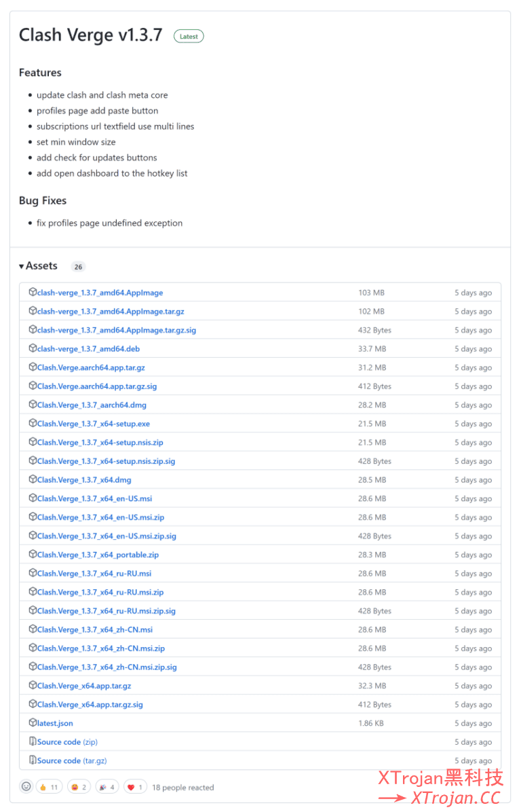Image resolution: width=521 pixels, height=812 pixels.
Task: Click package icon next to latest.json
Action: (33, 723)
